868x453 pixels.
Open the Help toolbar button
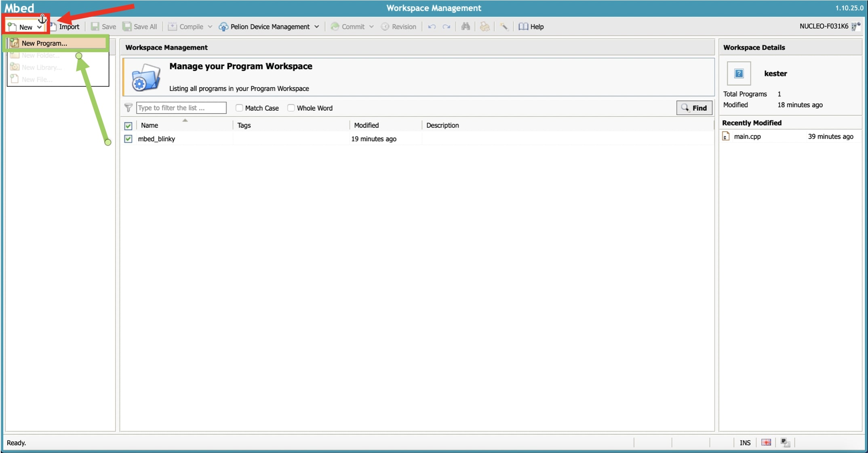[x=531, y=27]
